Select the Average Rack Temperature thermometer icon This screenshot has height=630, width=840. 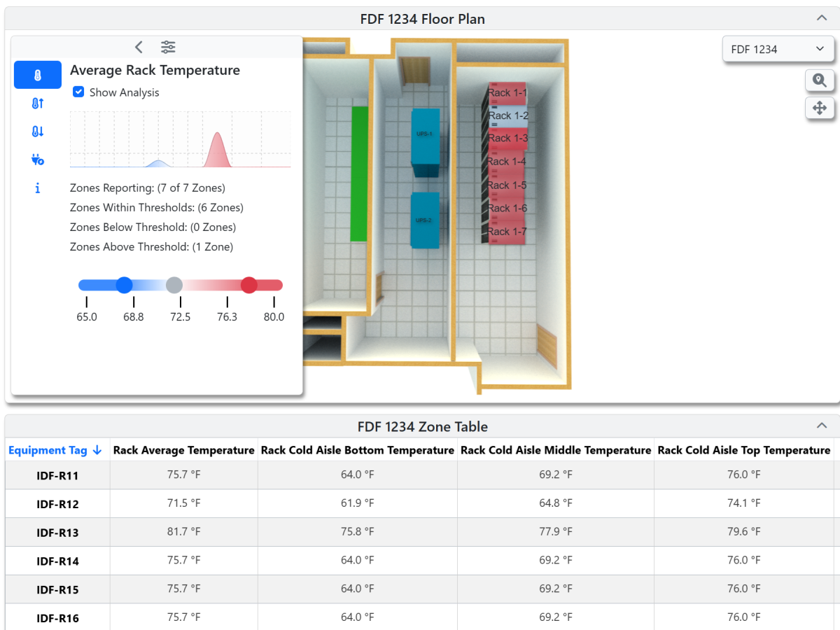(37, 75)
